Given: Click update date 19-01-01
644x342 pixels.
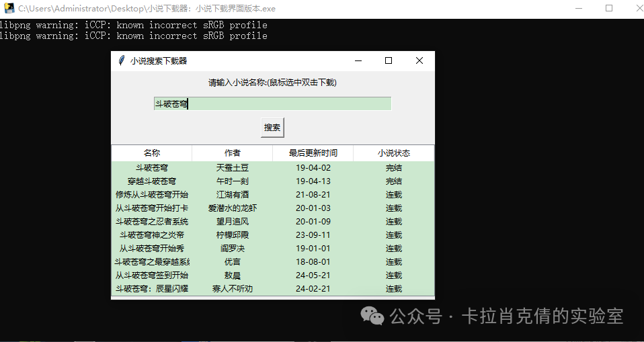Looking at the screenshot, I should coord(313,249).
